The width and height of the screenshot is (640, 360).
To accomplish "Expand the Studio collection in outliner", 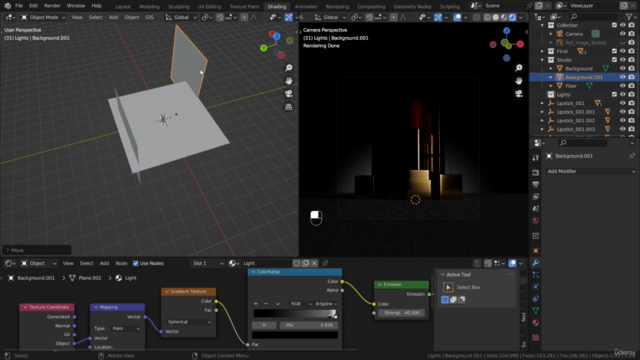I will click(542, 60).
